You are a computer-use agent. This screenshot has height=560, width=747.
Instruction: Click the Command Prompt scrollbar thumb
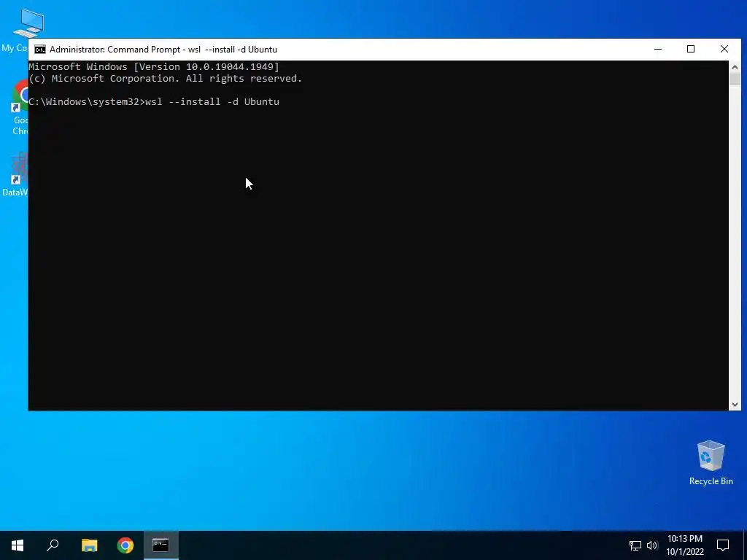click(735, 79)
